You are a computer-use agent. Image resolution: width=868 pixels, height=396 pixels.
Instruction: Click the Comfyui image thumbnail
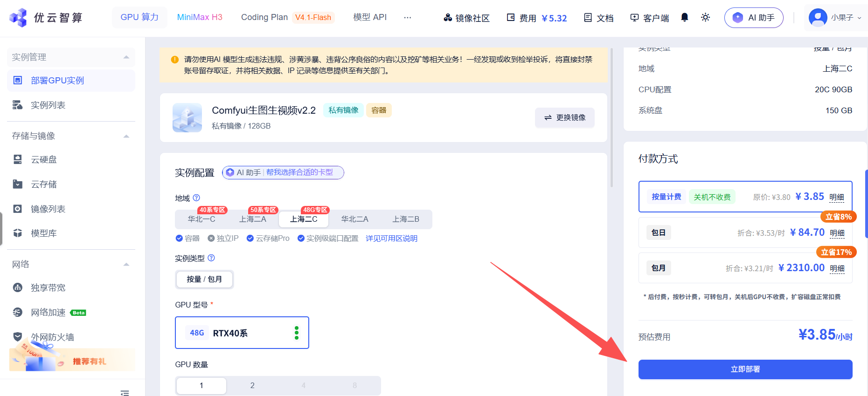click(x=187, y=117)
